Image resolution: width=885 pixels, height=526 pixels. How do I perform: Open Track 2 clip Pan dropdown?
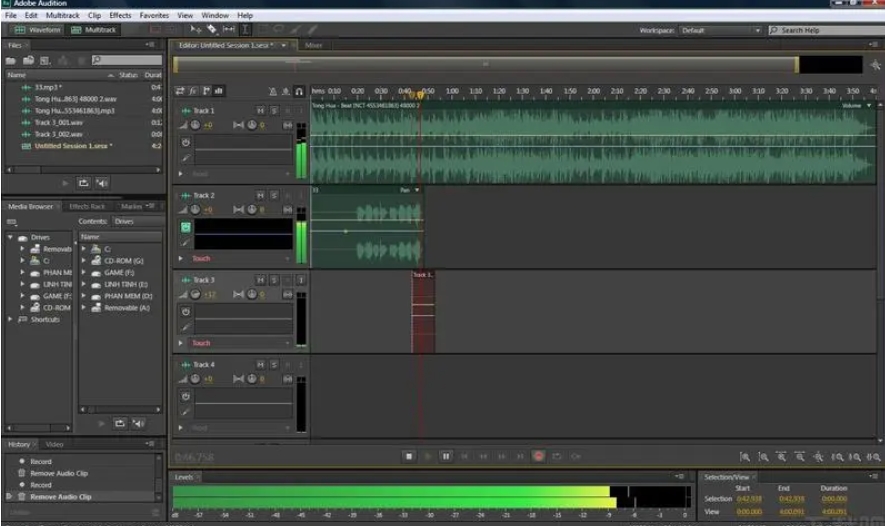(x=417, y=190)
